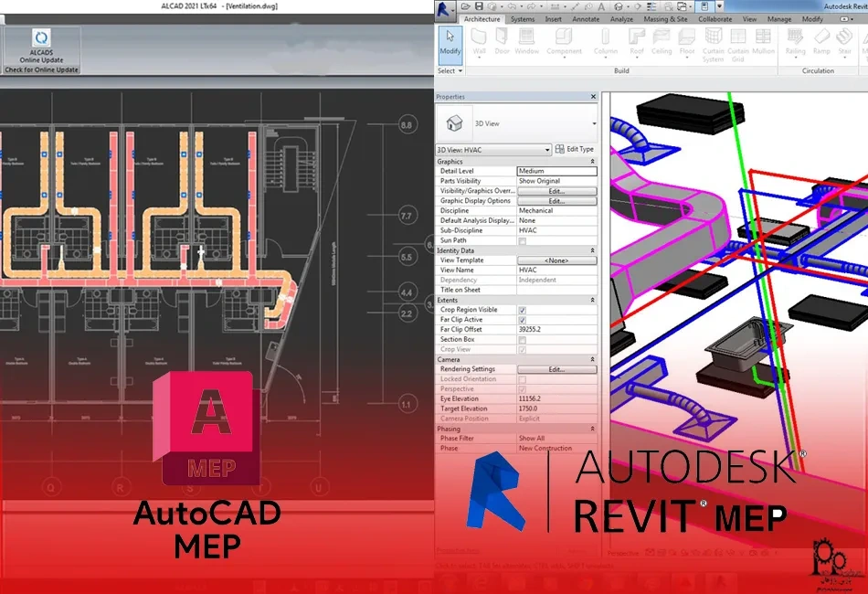Viewport: 868px width, 594px height.
Task: Select the Modify tool in the ribbon
Action: click(x=450, y=43)
